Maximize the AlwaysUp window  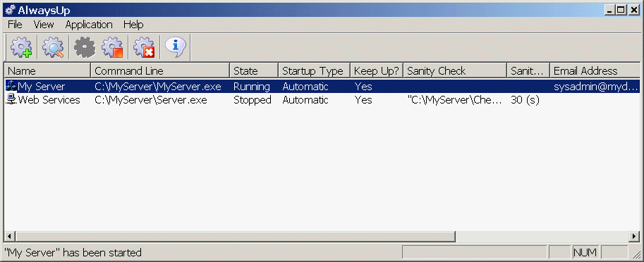click(x=620, y=11)
